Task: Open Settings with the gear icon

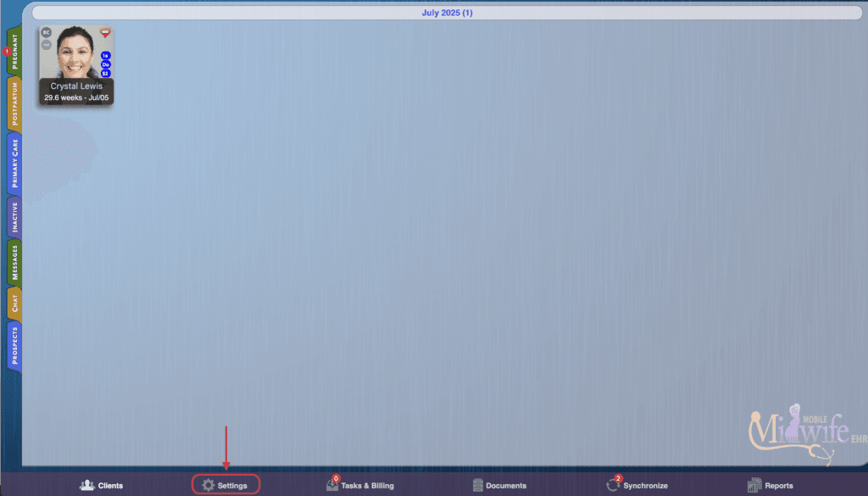Action: pos(209,486)
